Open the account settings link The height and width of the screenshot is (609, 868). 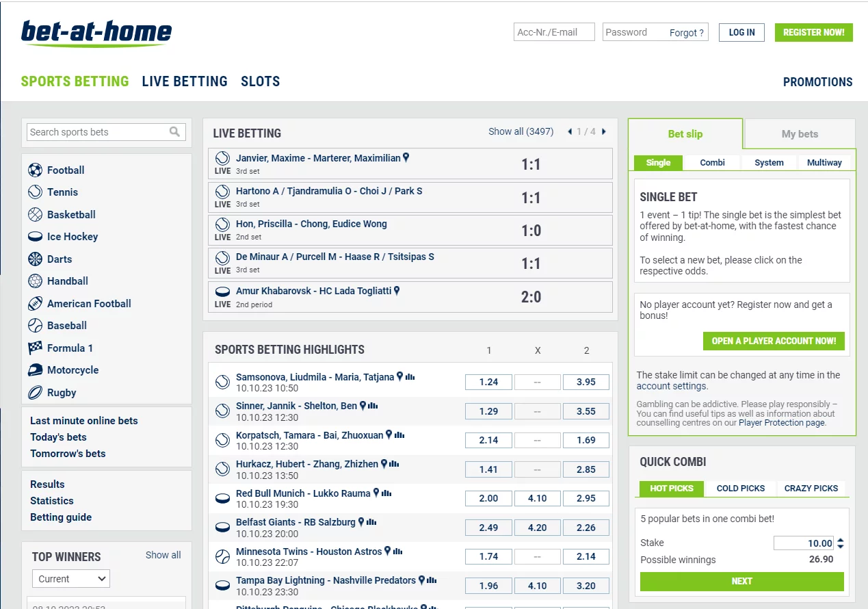pos(671,386)
